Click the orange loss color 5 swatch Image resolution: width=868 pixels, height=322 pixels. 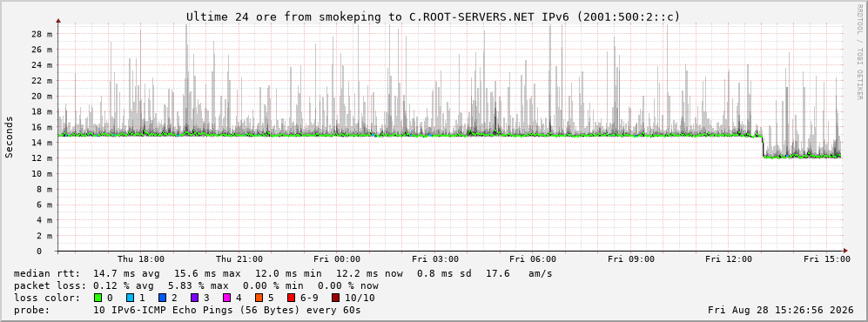click(x=259, y=298)
